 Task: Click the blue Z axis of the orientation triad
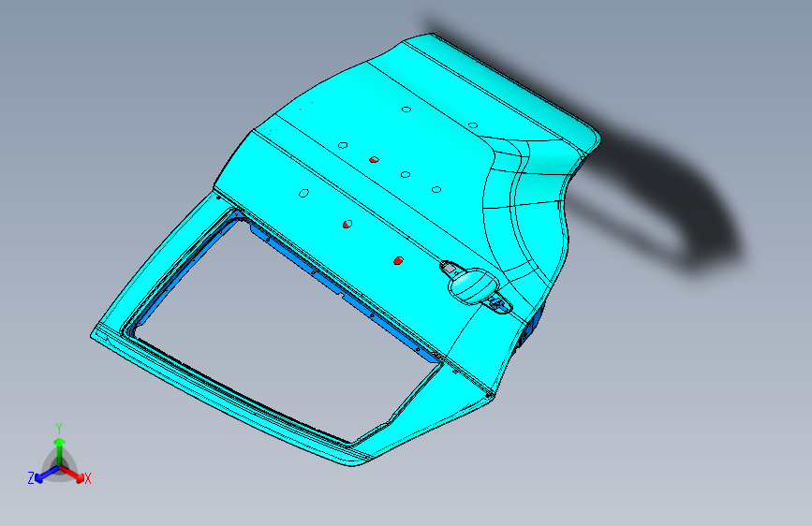[x=47, y=475]
